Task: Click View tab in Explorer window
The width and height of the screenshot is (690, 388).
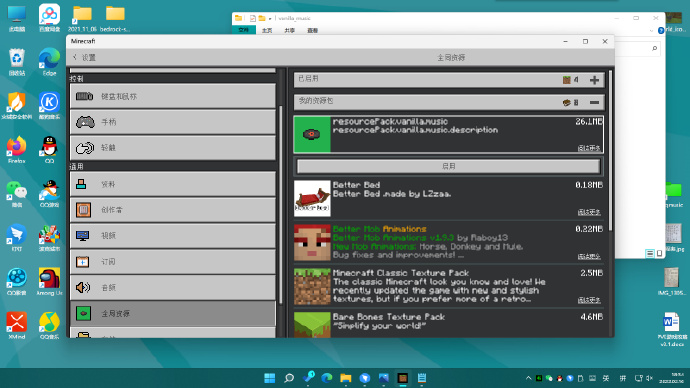Action: [312, 30]
